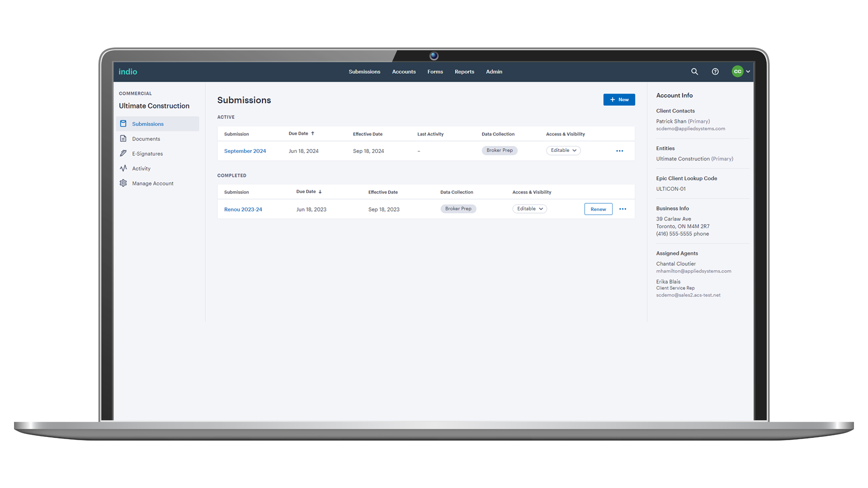This screenshot has height=488, width=868.
Task: Open the Renou 2023-24 row's three-dot menu
Action: click(623, 209)
